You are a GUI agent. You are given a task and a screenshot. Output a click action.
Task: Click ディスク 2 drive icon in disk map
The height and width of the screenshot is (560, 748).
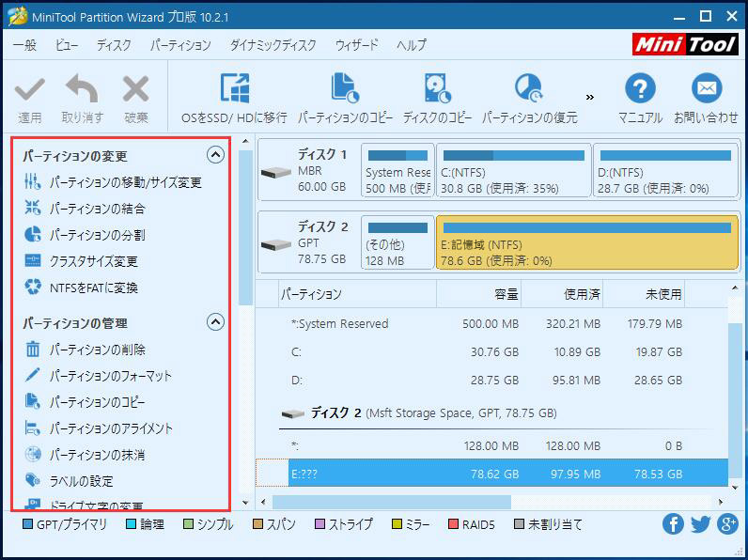(276, 244)
